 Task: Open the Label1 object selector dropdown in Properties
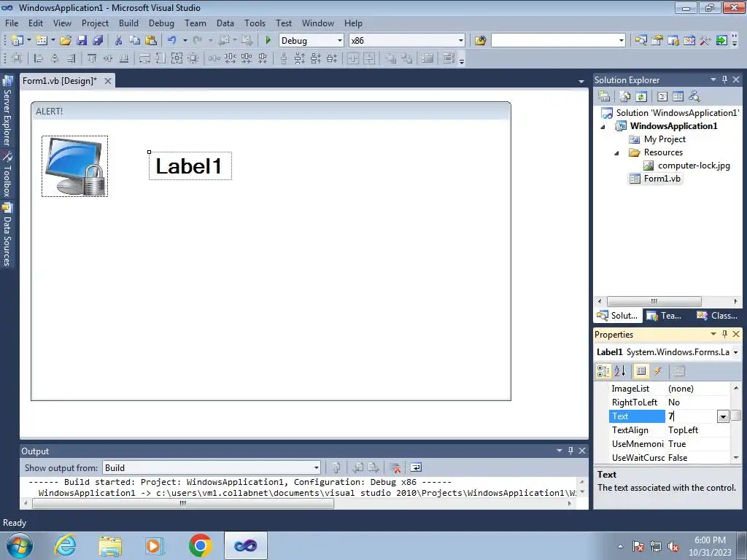(x=736, y=352)
